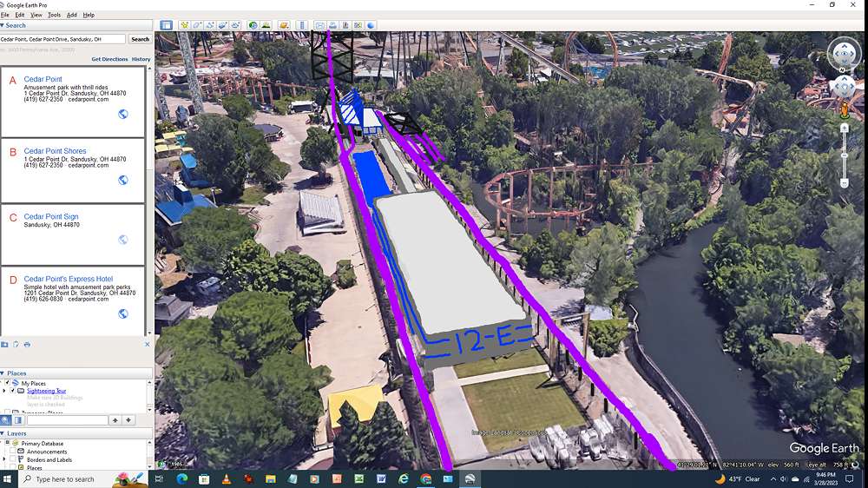The width and height of the screenshot is (868, 488).
Task: Zoom out with the minus button
Action: point(845,183)
